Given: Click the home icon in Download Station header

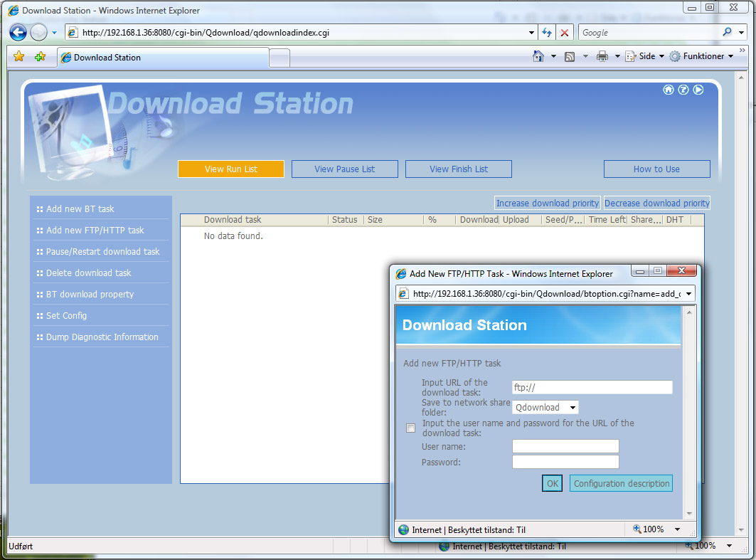Looking at the screenshot, I should coord(668,90).
